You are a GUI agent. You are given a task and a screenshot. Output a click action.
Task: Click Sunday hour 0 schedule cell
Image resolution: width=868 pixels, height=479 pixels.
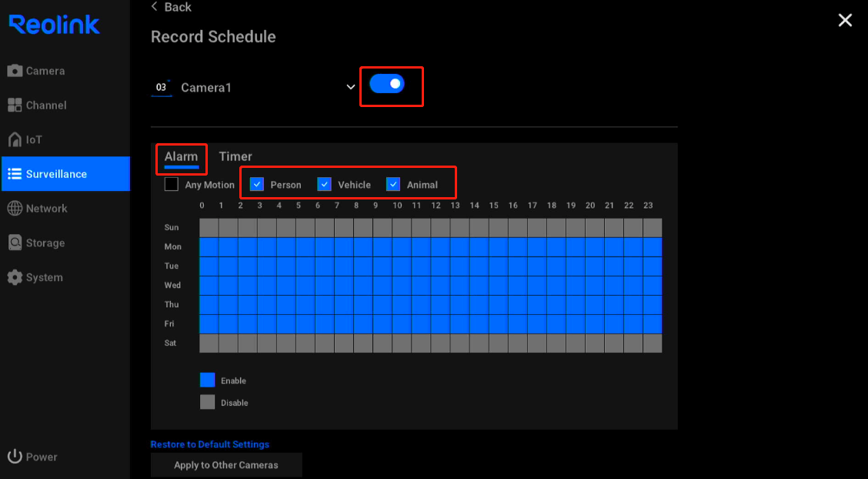pos(209,228)
